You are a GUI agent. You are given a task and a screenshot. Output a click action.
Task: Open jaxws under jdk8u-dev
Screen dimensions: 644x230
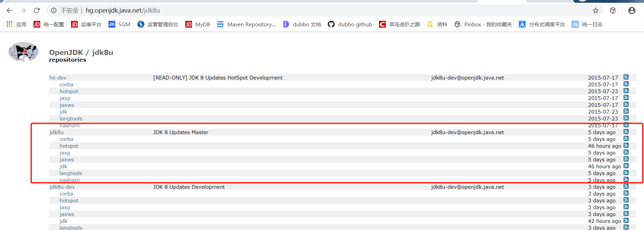point(67,214)
